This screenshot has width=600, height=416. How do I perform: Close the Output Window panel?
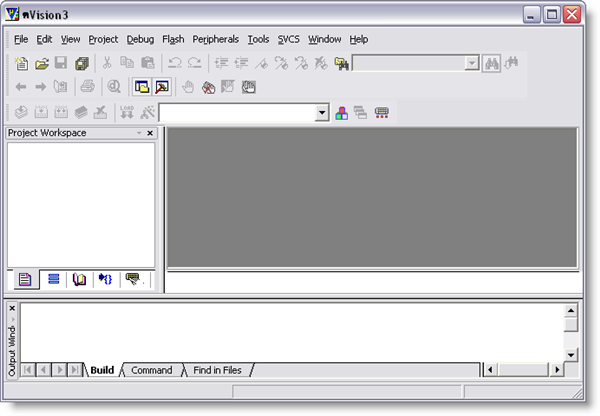tap(12, 308)
